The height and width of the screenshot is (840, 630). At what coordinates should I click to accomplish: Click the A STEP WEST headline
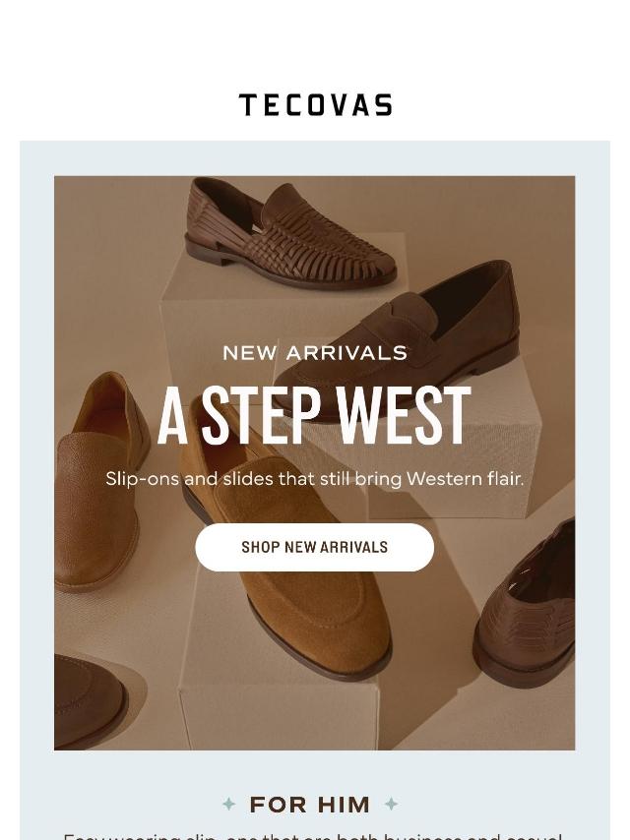pyautogui.click(x=315, y=417)
